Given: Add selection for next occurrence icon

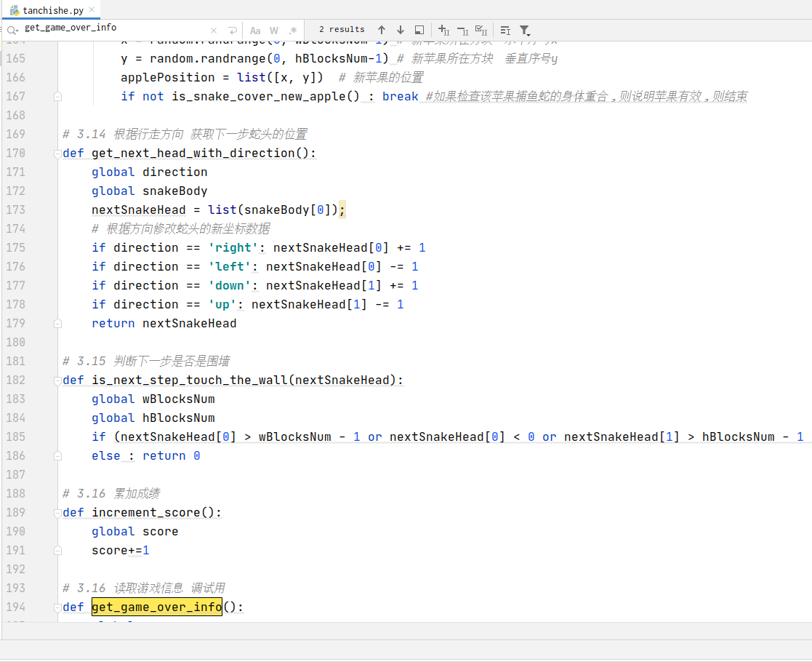Looking at the screenshot, I should pos(444,30).
